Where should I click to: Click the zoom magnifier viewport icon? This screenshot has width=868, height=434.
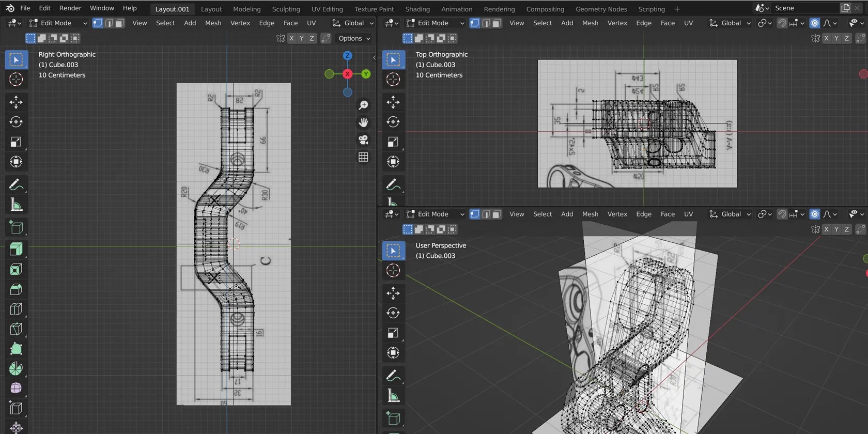point(364,105)
